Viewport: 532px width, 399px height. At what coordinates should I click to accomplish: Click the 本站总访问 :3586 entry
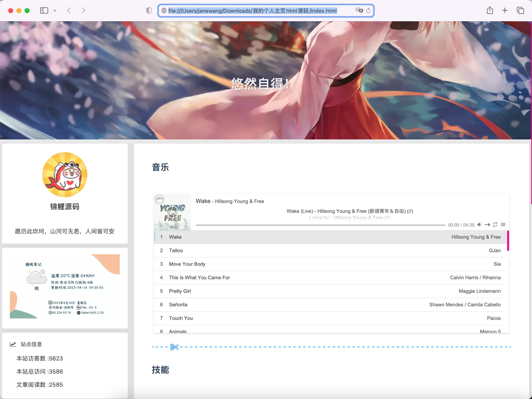click(x=40, y=372)
